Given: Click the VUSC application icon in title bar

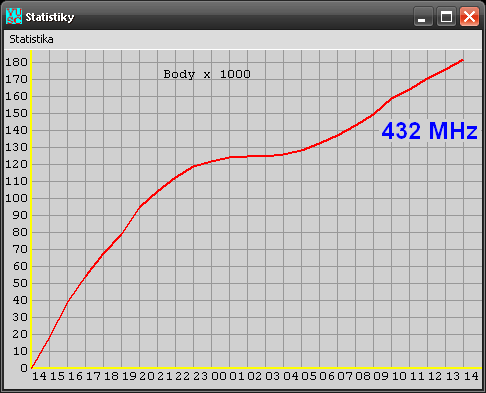Looking at the screenshot, I should tap(14, 16).
